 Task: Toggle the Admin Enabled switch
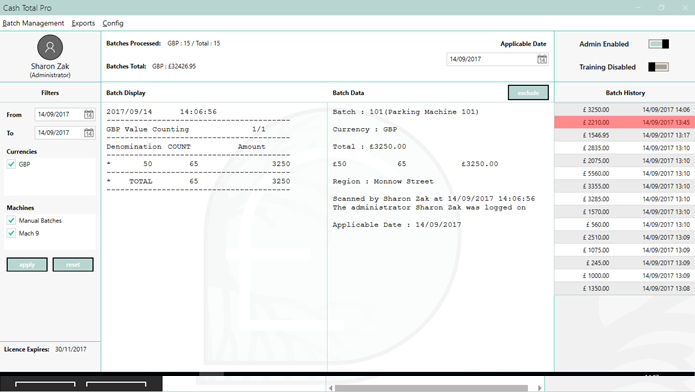coord(658,44)
